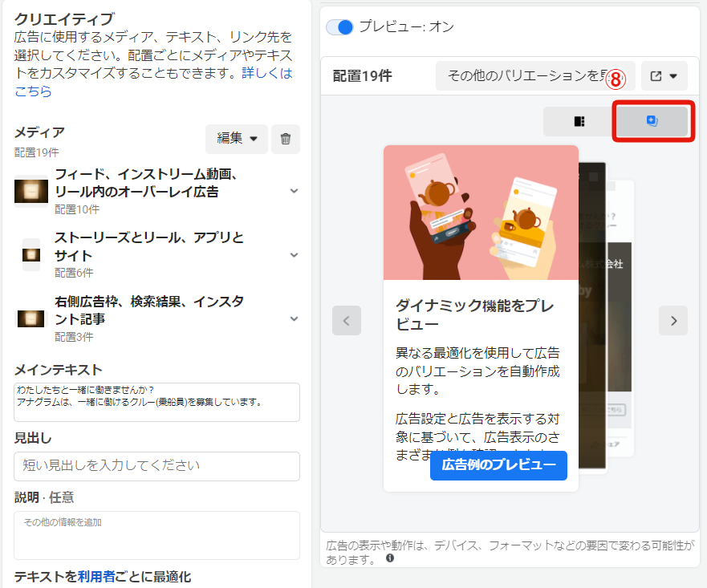The width and height of the screenshot is (707, 588).
Task: Expand the フィード、インストリーム動画 placement group
Action: [294, 191]
